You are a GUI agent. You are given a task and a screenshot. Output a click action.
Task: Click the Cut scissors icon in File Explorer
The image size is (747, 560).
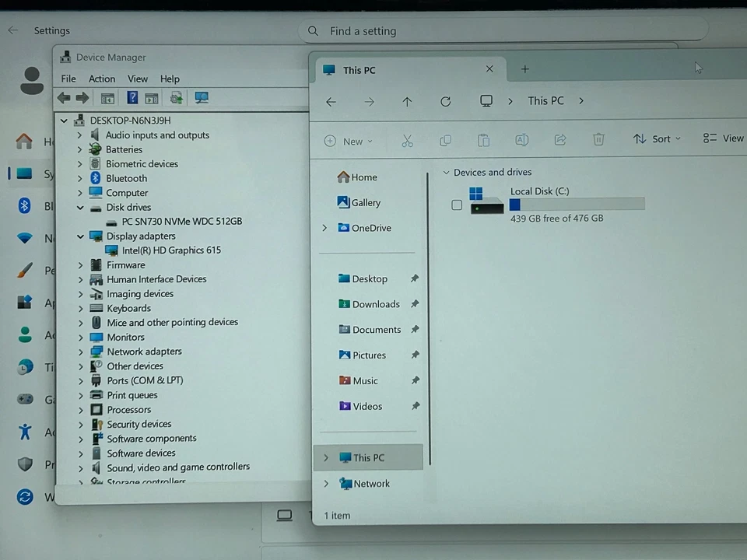pyautogui.click(x=407, y=141)
